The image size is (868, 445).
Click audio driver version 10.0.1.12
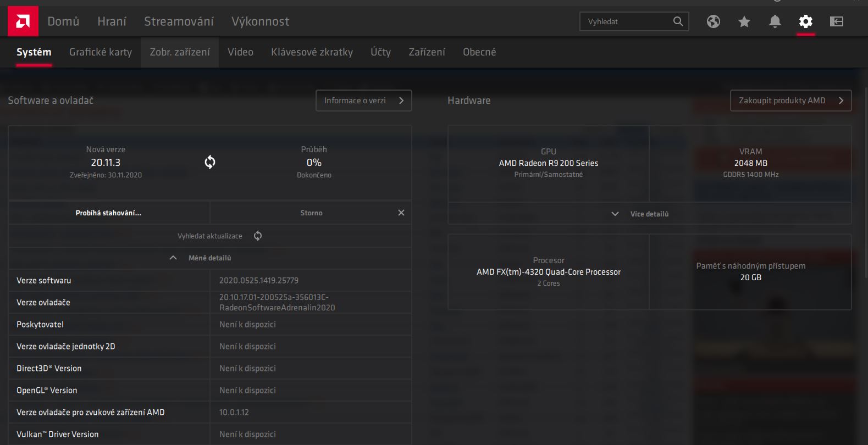coord(234,412)
